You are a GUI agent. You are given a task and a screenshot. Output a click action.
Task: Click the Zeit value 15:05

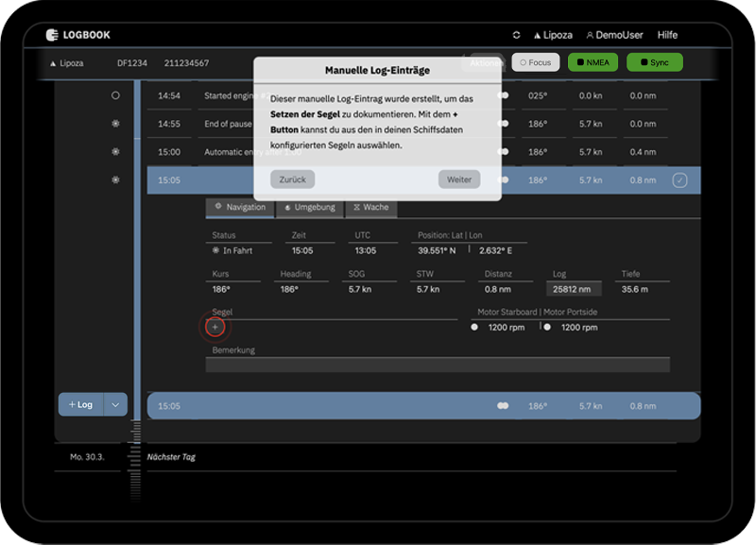click(302, 250)
